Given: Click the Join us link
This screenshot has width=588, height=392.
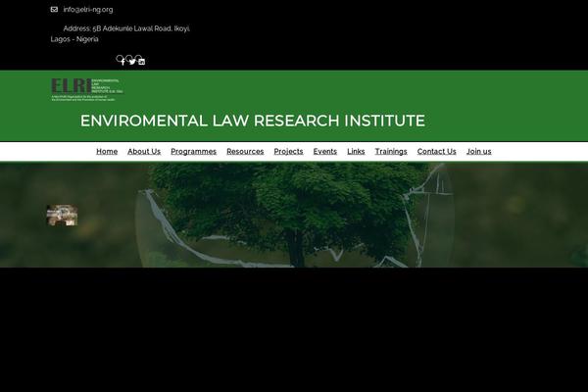Looking at the screenshot, I should [479, 151].
